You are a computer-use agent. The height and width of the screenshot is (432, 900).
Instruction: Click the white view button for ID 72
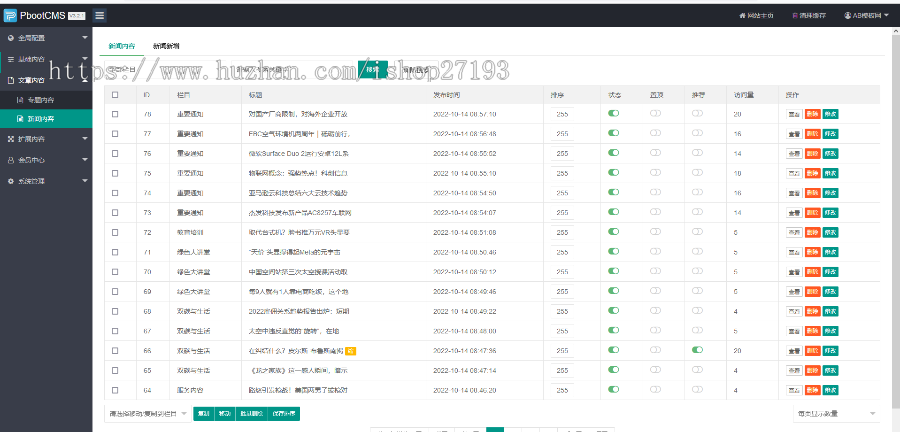794,232
